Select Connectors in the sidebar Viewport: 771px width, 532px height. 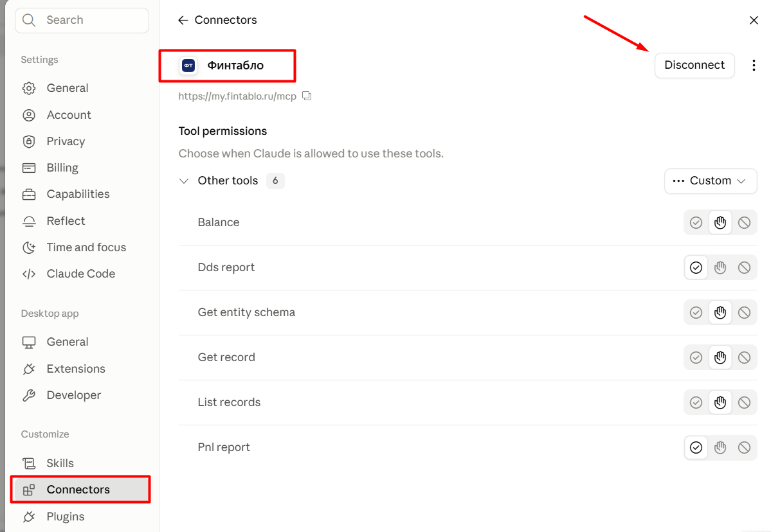click(82, 490)
